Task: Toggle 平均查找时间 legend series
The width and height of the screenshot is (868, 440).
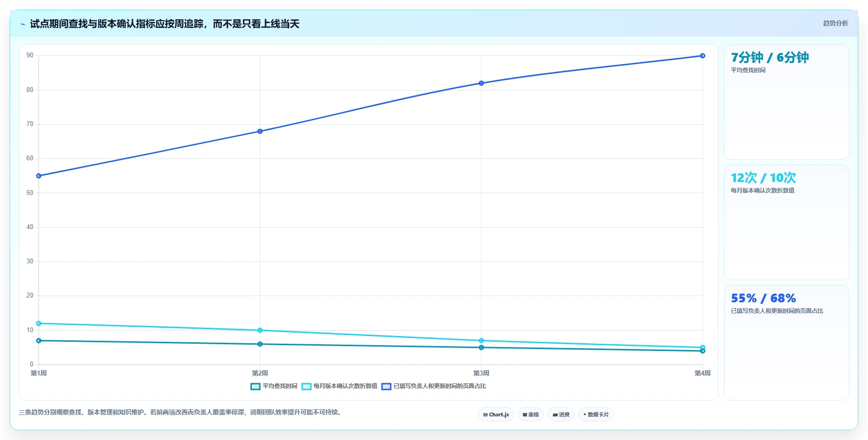Action: pos(274,386)
